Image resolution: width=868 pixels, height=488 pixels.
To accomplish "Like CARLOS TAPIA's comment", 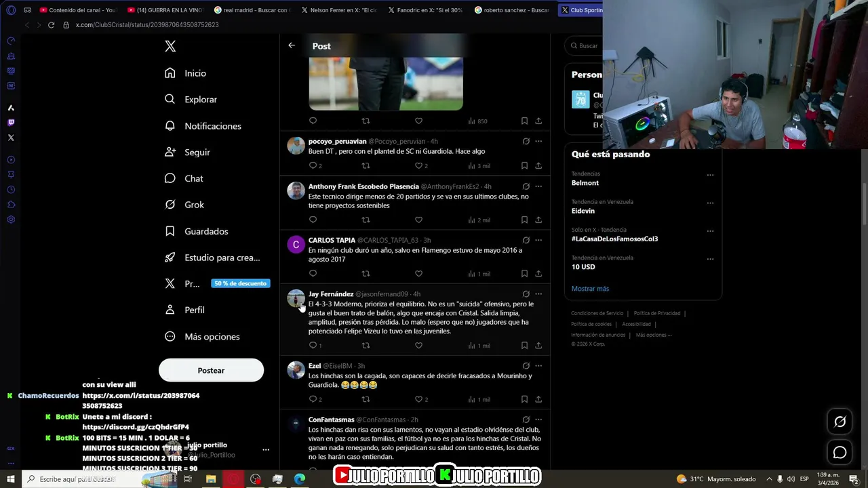I will pyautogui.click(x=418, y=274).
